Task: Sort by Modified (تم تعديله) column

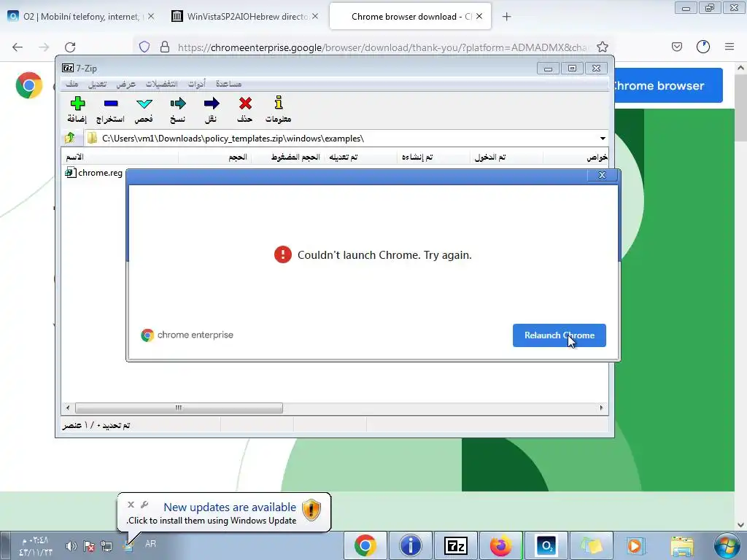Action: tap(360, 157)
